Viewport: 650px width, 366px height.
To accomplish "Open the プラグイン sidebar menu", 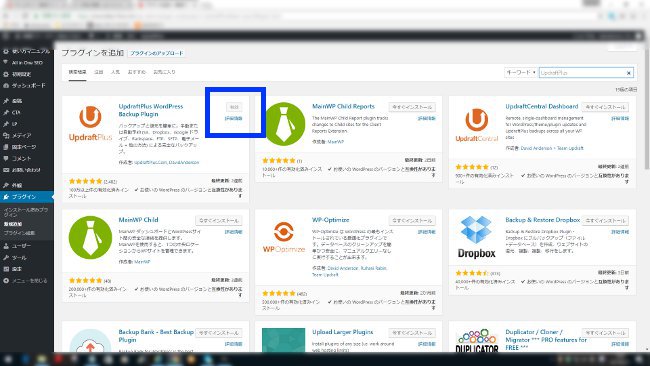I will (27, 197).
